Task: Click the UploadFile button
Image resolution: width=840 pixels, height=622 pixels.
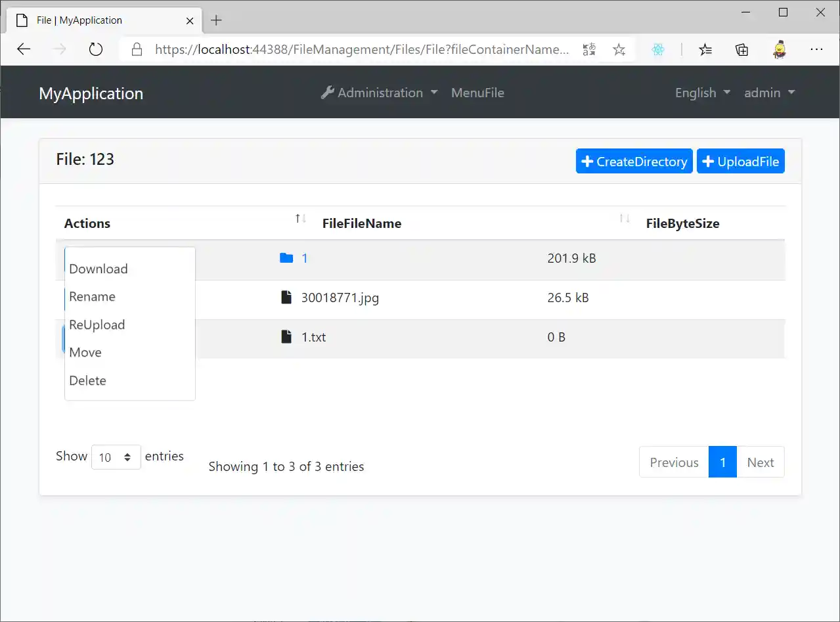Action: pos(740,162)
